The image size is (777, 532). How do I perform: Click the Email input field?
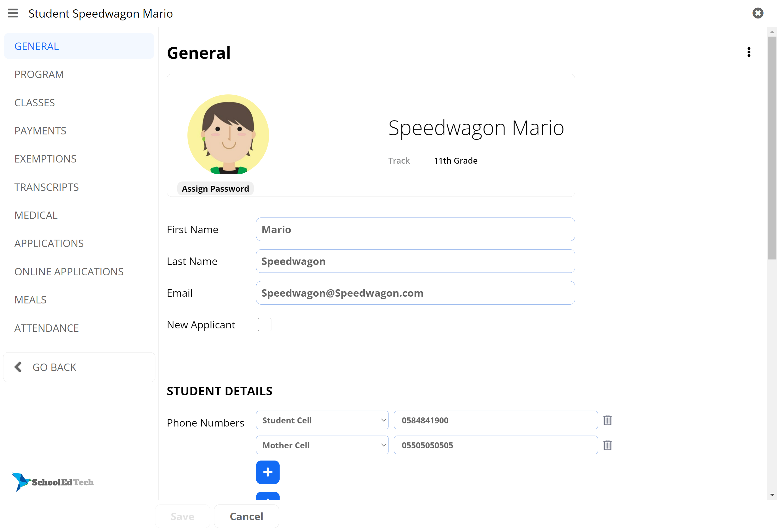[x=415, y=293]
